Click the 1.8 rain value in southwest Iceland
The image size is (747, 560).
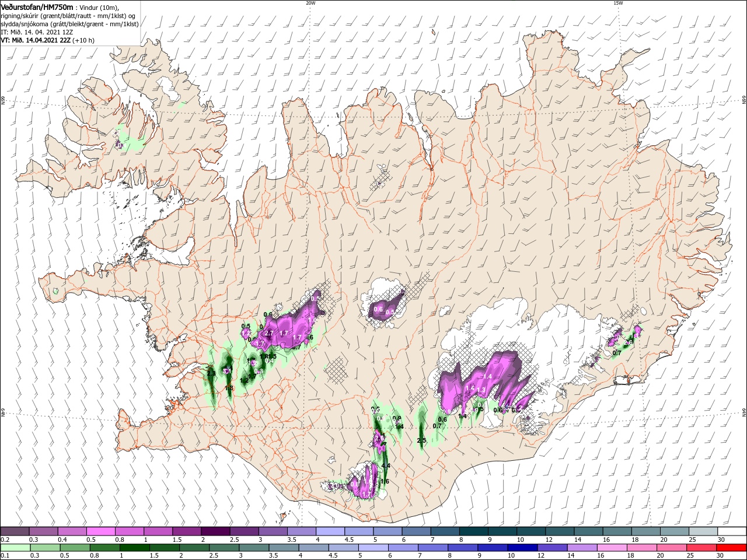(229, 388)
